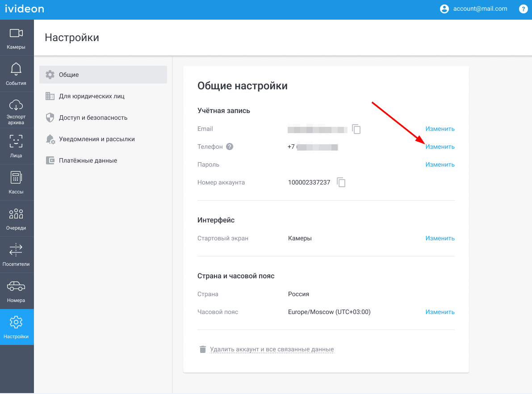The image size is (532, 394).
Task: Click the trash icon next to Удалить аккаунт
Action: [x=202, y=349]
